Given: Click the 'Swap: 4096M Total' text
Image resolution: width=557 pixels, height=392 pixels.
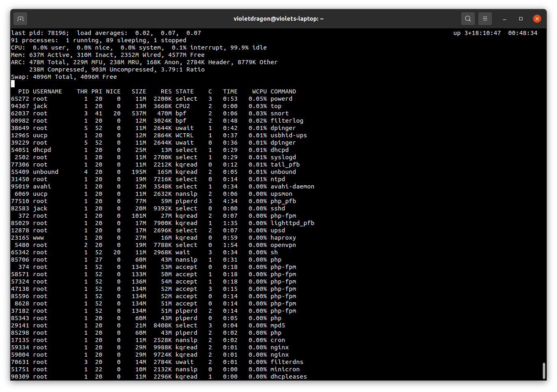Looking at the screenshot, I should tap(42, 77).
